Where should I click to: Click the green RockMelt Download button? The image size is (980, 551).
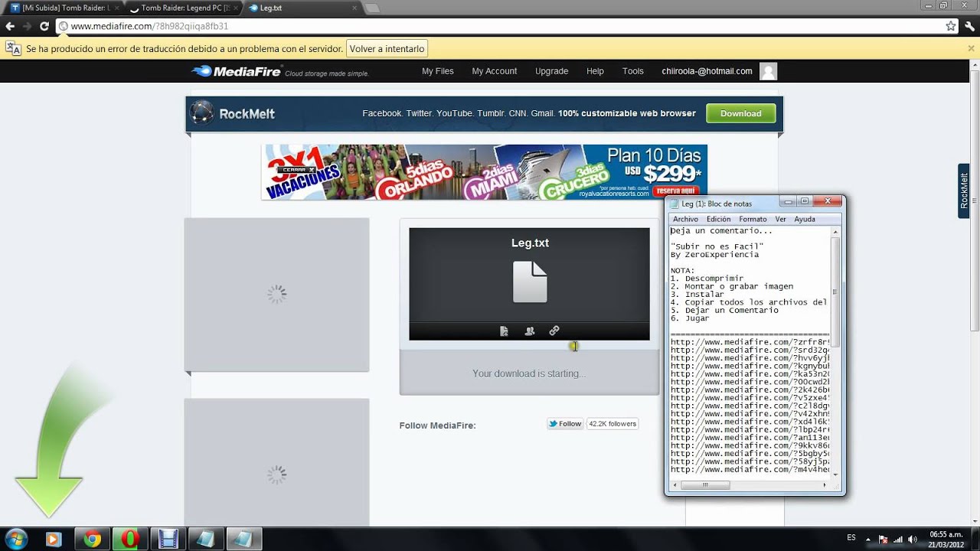[740, 113]
